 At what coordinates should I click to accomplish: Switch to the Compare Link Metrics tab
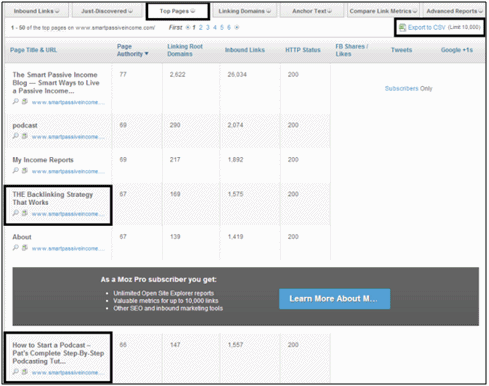point(383,11)
